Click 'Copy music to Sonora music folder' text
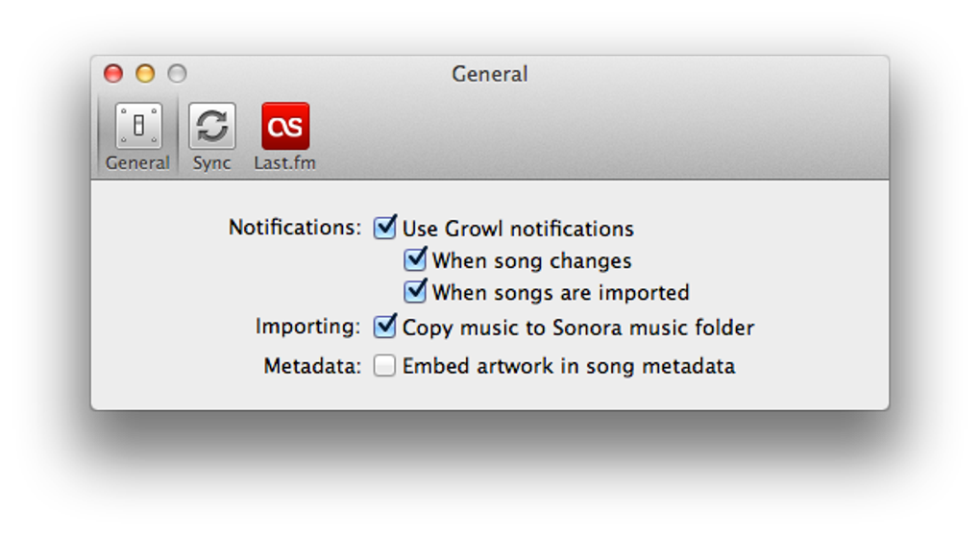This screenshot has width=980, height=536. 577,328
